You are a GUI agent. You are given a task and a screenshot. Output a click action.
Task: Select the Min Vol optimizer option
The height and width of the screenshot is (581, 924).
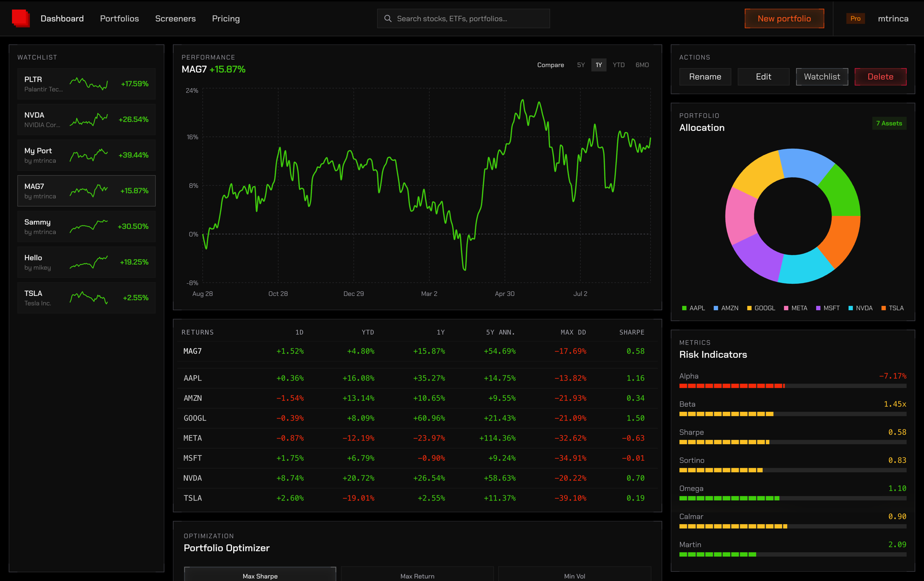(574, 575)
